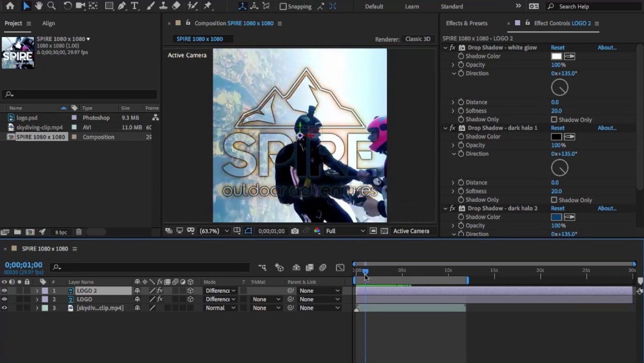Click About link for white glow effect
This screenshot has width=644, height=363.
click(x=607, y=48)
